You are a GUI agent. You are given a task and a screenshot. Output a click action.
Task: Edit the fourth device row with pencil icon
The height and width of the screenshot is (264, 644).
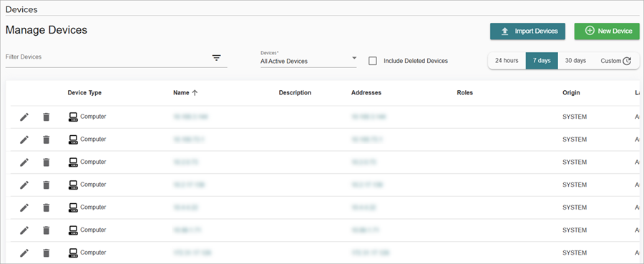pyautogui.click(x=24, y=185)
